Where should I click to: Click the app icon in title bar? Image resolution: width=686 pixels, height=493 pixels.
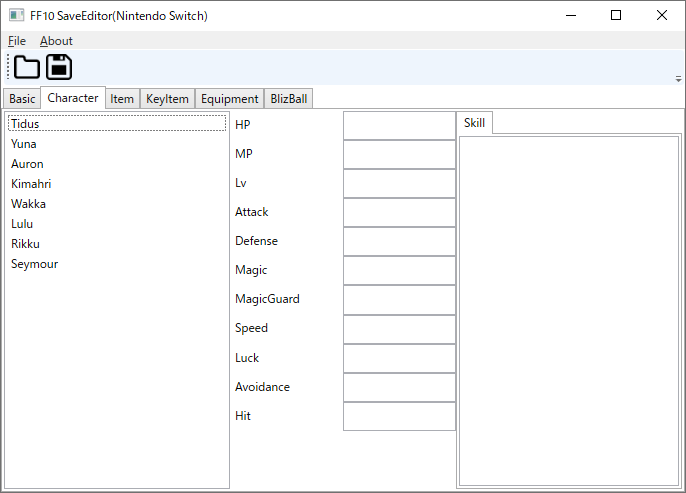[x=17, y=15]
